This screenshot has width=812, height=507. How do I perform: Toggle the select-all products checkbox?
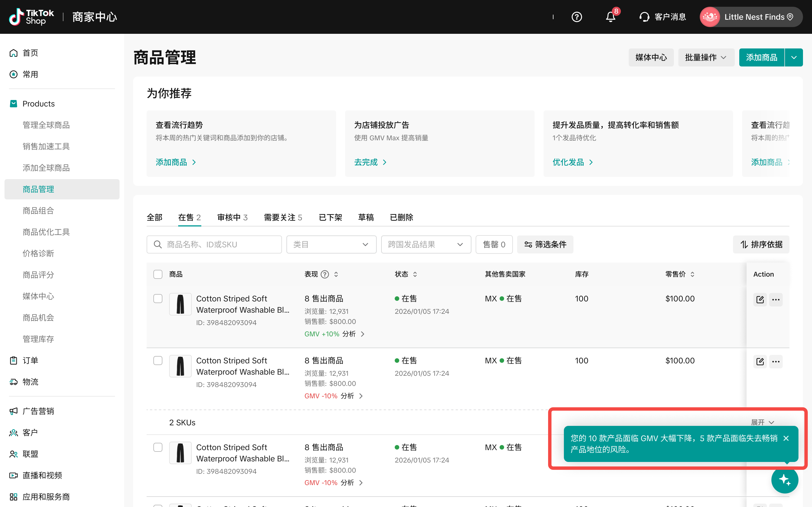tap(158, 274)
